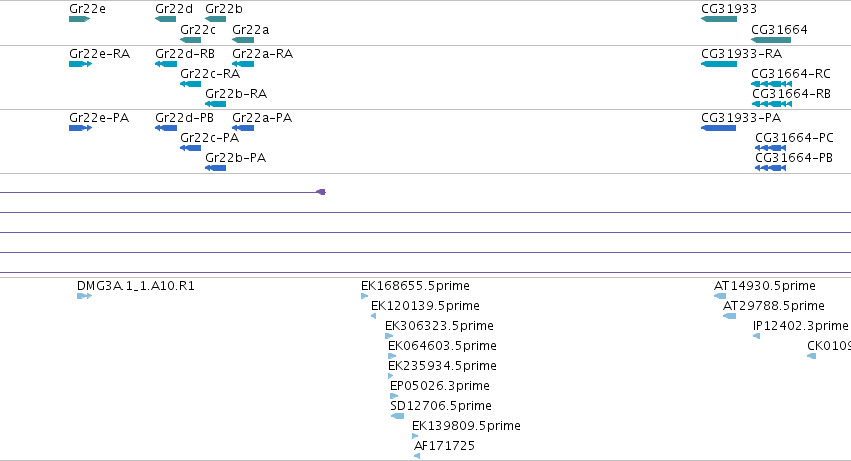
Task: Open EST label EK235934.5prime
Action: pos(442,367)
